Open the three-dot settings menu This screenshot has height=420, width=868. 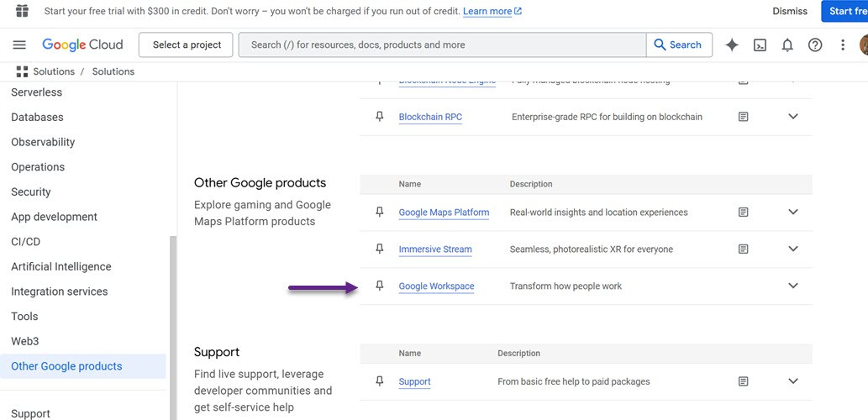pyautogui.click(x=843, y=45)
